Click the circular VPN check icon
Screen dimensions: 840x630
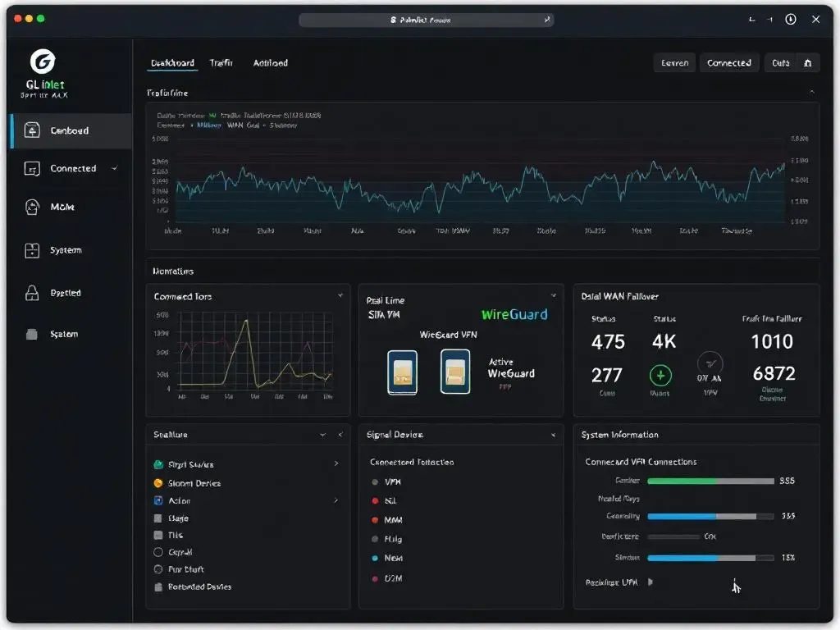tap(710, 363)
